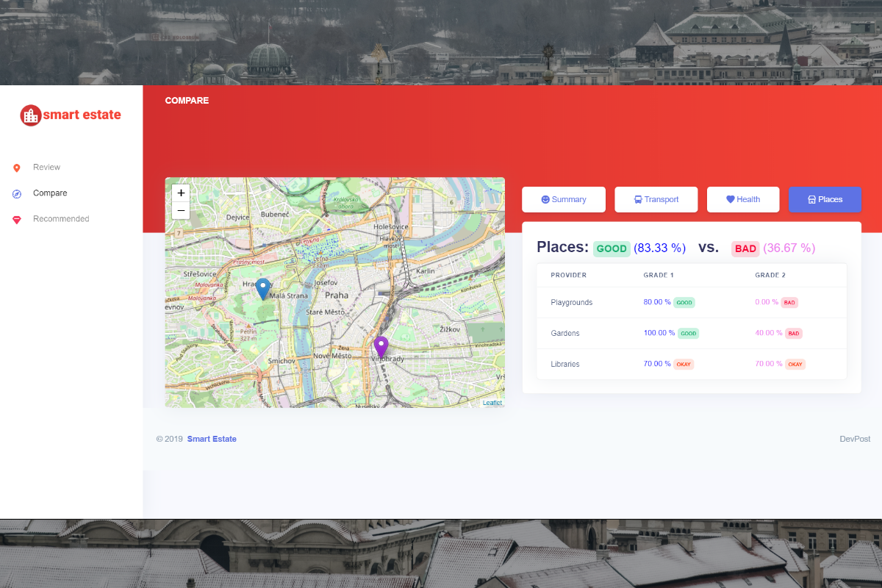Switch to the Transport tab

click(x=656, y=199)
